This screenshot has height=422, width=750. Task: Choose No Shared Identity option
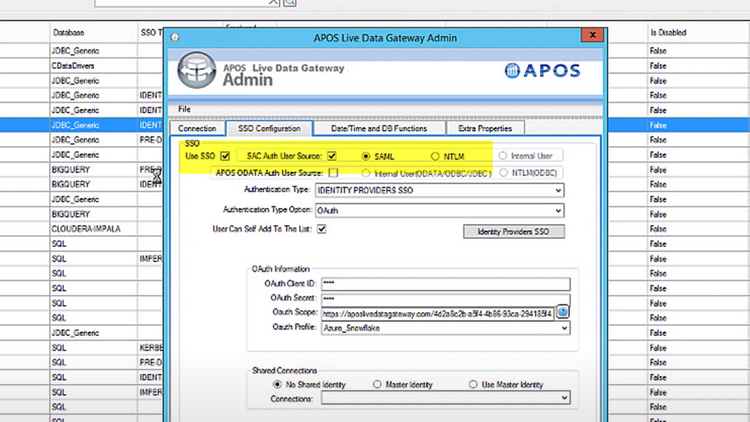277,384
